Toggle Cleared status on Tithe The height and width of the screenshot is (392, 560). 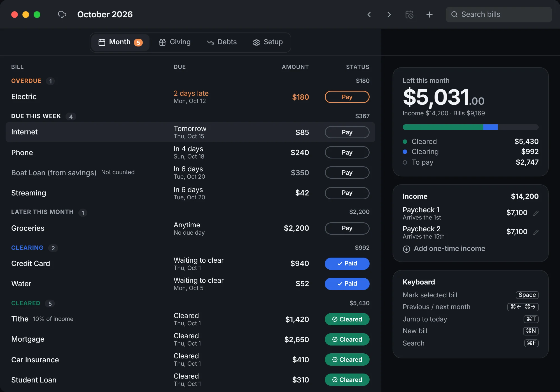pyautogui.click(x=347, y=319)
